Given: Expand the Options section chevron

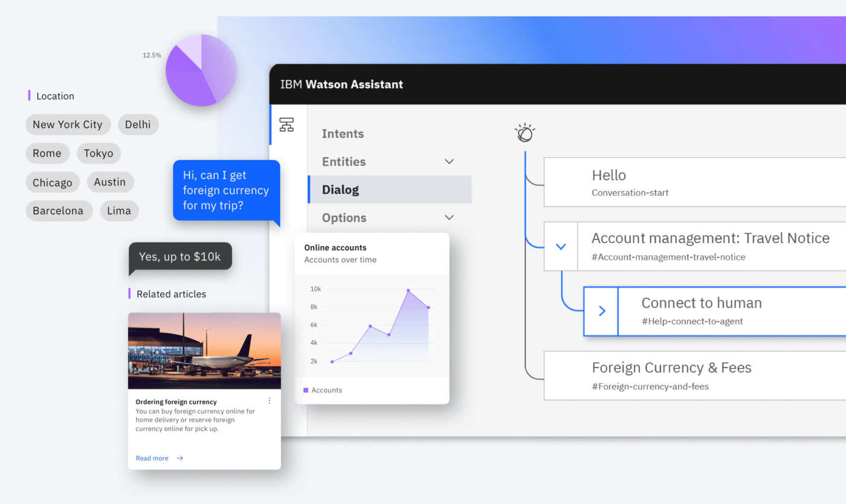Looking at the screenshot, I should [449, 218].
